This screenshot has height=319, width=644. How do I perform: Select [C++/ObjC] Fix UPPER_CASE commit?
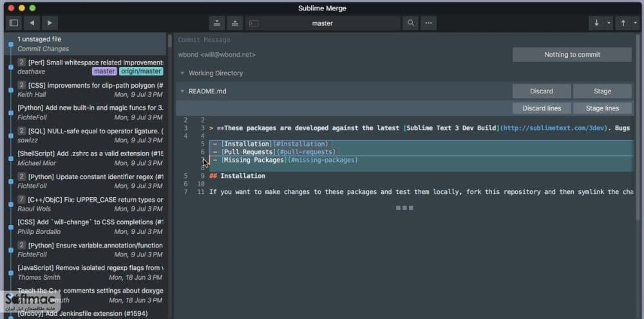pyautogui.click(x=85, y=204)
